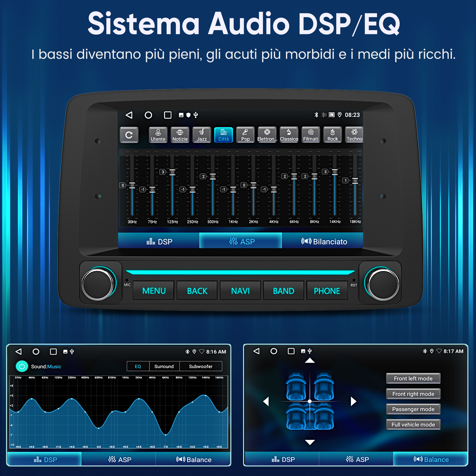This screenshot has width=476, height=476.
Task: Open the ASP tab on main screen
Action: point(241,241)
